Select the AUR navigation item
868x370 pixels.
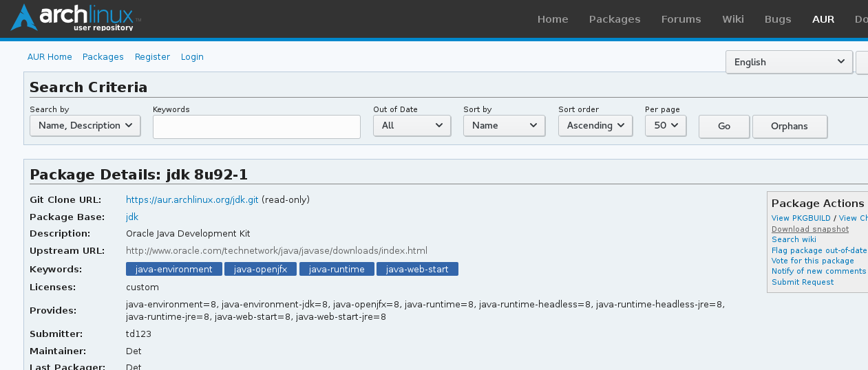point(823,19)
